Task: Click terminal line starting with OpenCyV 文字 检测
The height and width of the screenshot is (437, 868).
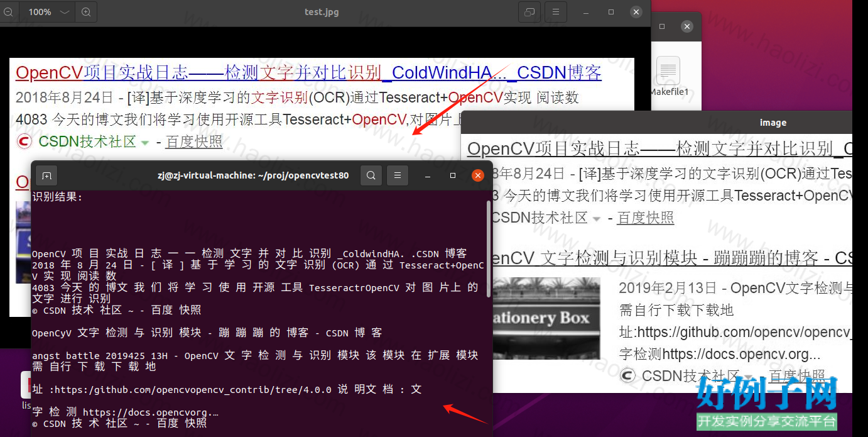Action: [x=207, y=333]
